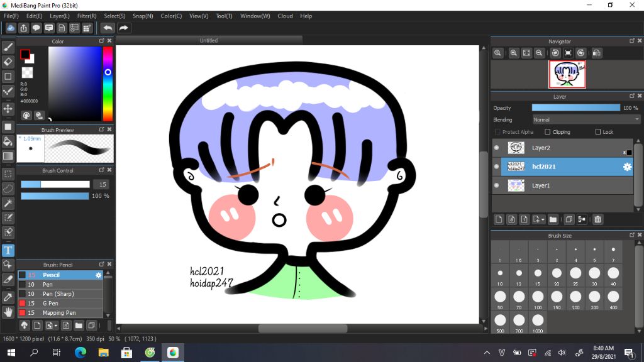Open Windows Start menu
The image size is (644, 362).
point(11,353)
